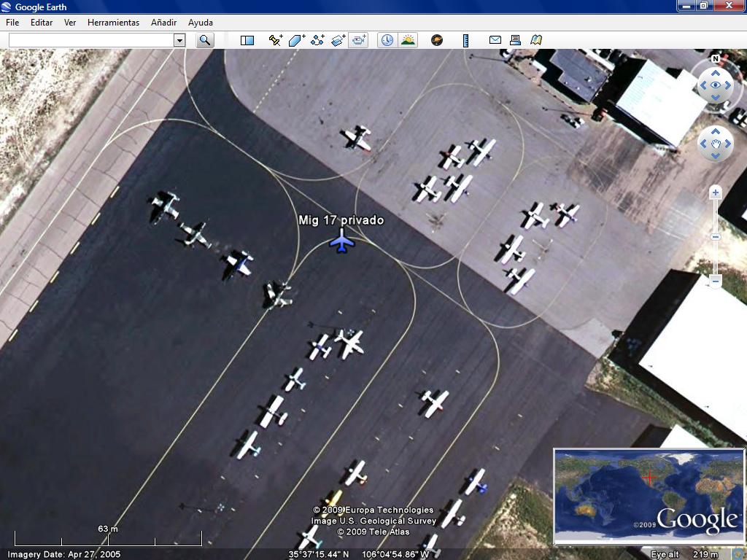Select the add polygon tool
This screenshot has width=747, height=560.
tap(296, 40)
